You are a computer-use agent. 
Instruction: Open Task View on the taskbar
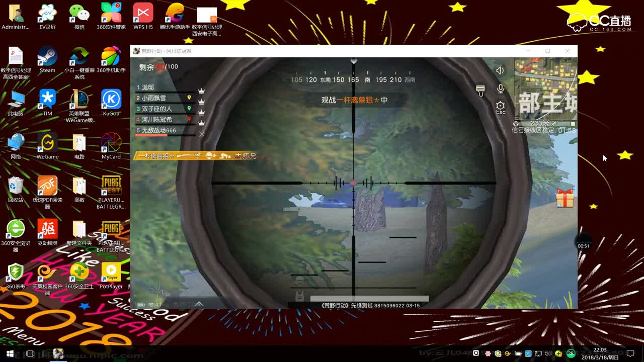[30, 353]
